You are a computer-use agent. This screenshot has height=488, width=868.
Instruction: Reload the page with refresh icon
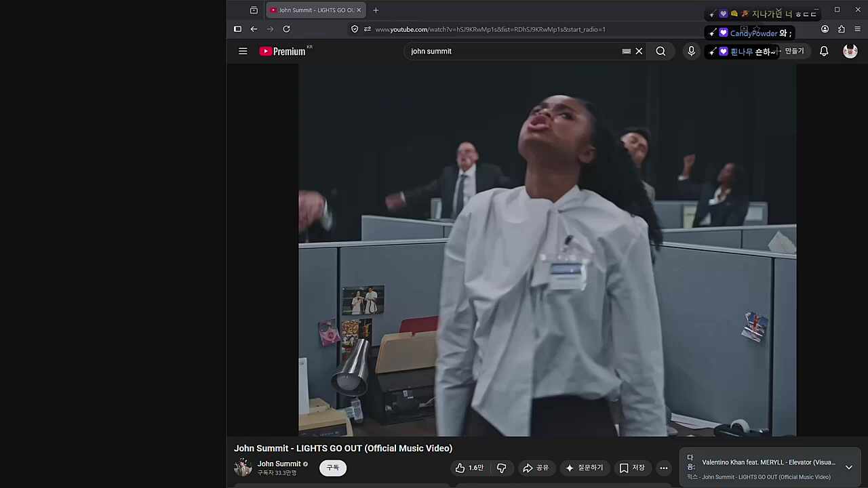coord(286,29)
